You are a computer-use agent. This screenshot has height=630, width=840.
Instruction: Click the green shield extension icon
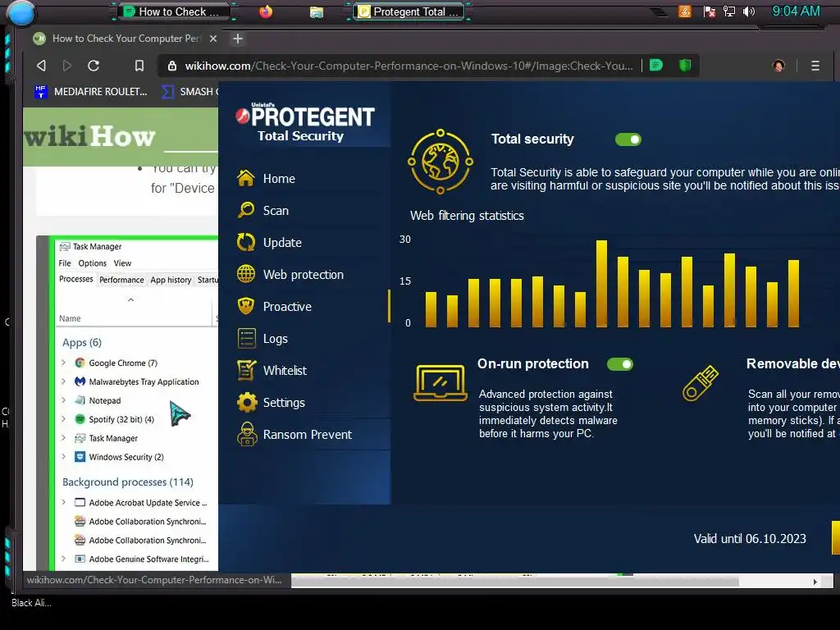(x=685, y=66)
